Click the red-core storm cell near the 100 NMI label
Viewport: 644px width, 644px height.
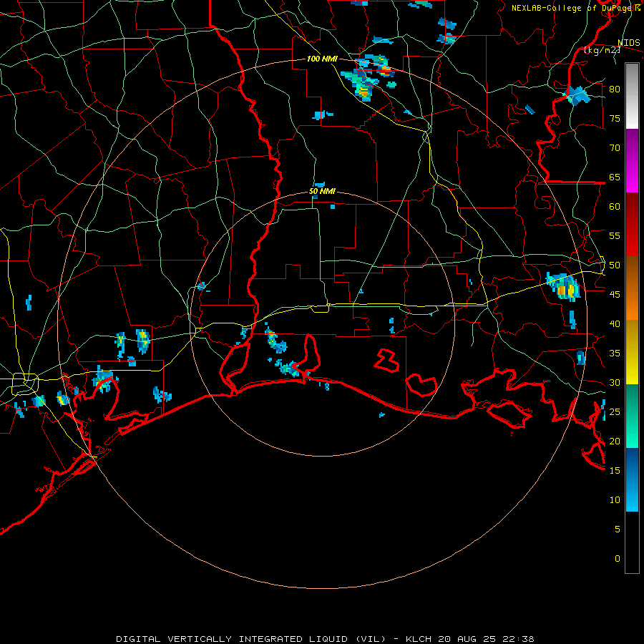386,72
